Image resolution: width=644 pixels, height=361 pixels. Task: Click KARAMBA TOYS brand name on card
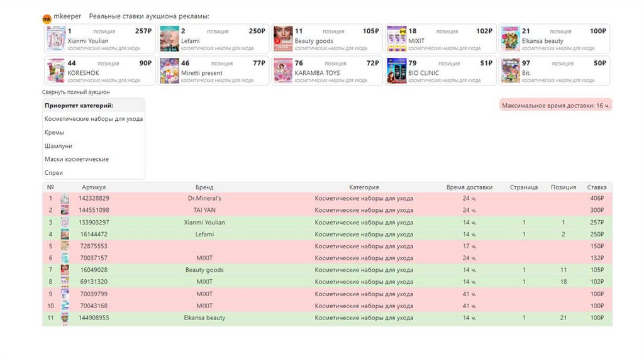pos(317,73)
